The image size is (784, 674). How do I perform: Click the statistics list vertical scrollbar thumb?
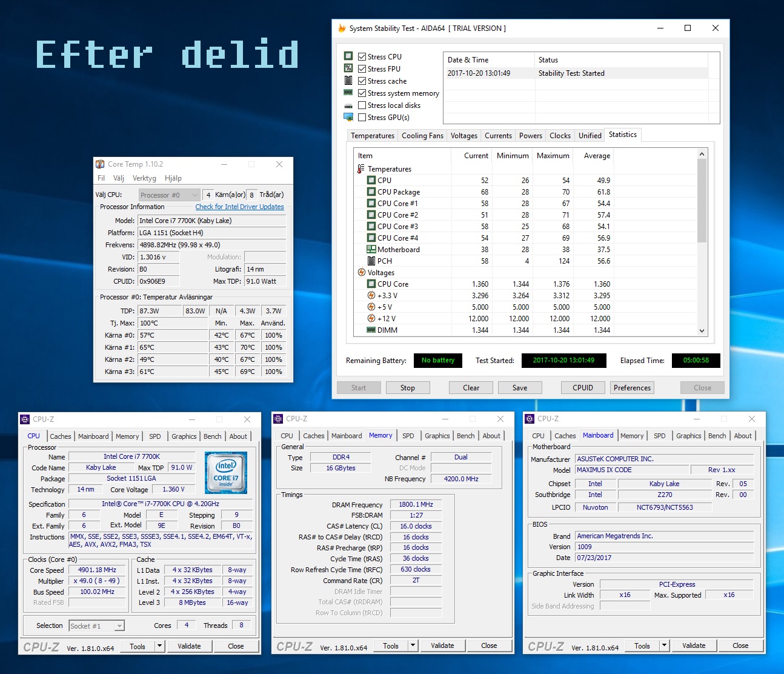(x=702, y=201)
